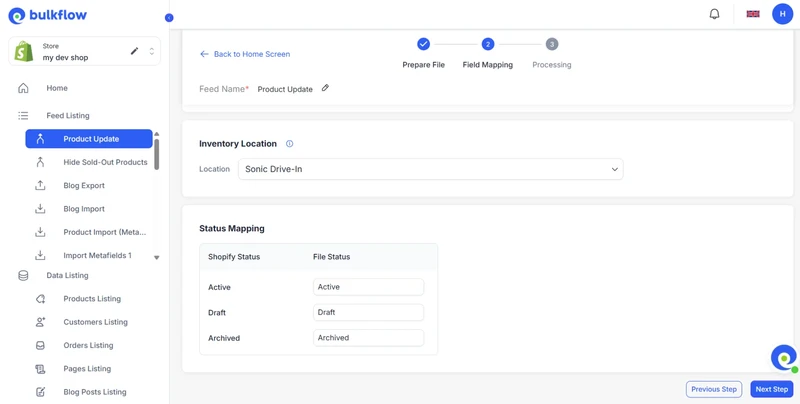Click the Pages Listing scroll icon
Screen dimensions: 800x404
[x=40, y=369]
